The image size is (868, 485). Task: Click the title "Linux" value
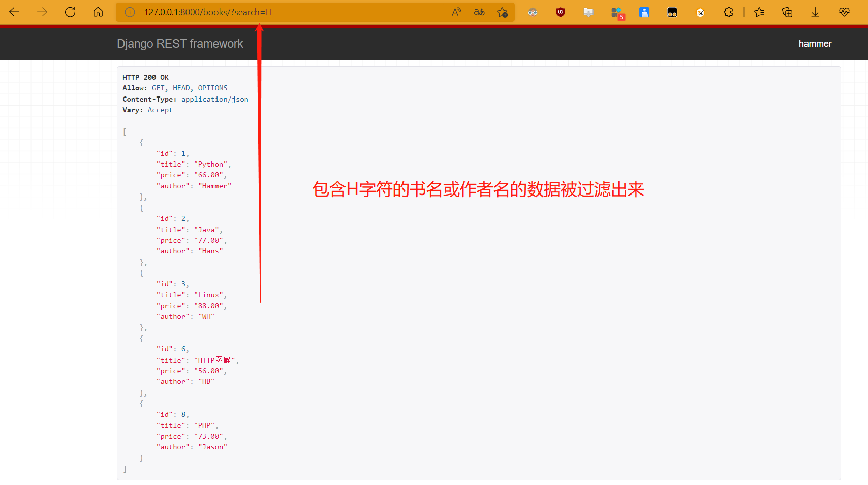point(209,295)
